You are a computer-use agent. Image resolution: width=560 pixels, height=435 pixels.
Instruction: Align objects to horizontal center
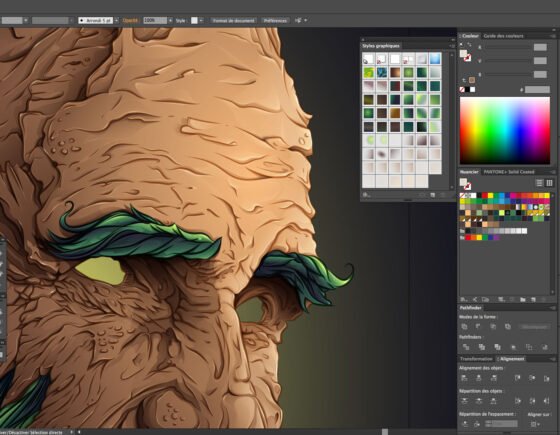479,378
